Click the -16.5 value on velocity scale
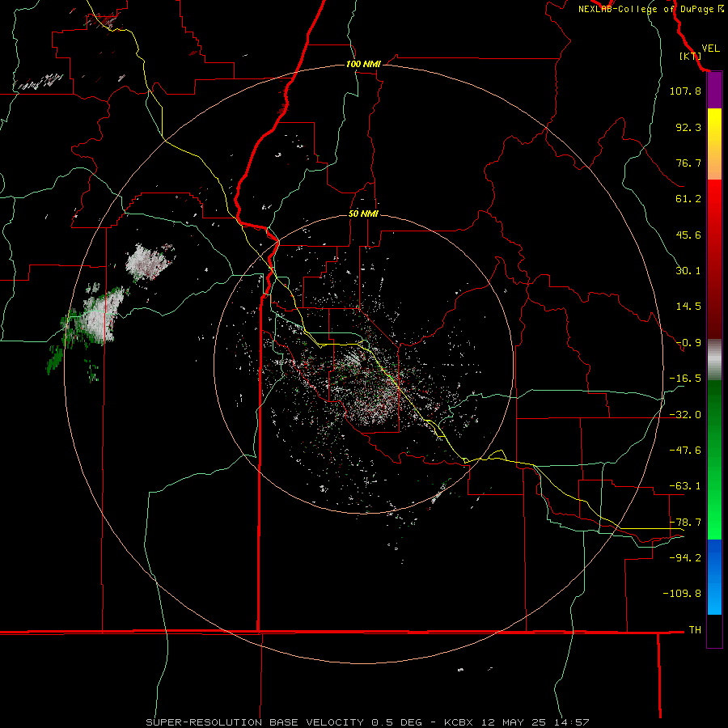Screen dimensions: 728x728 [x=685, y=379]
